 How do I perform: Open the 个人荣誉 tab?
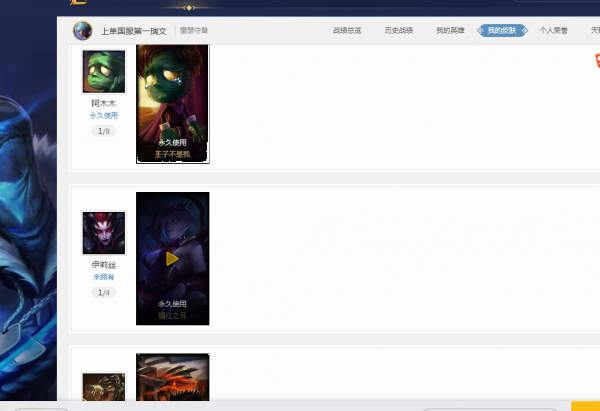pyautogui.click(x=554, y=31)
